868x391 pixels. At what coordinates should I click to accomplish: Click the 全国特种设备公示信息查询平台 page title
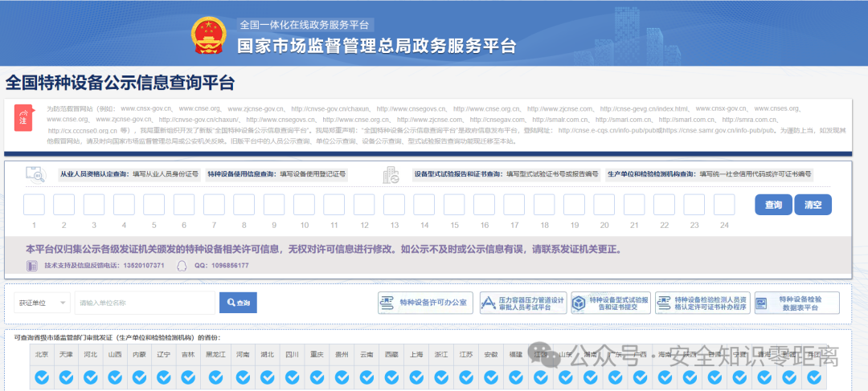pyautogui.click(x=120, y=83)
